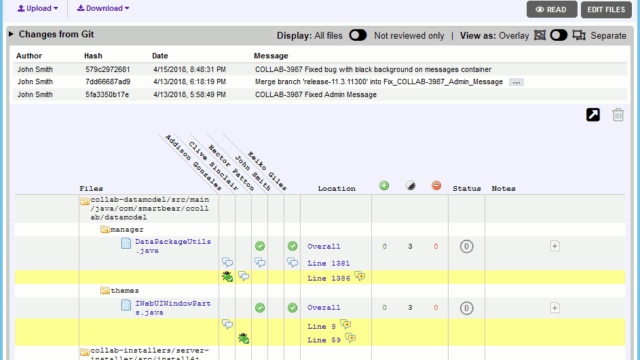This screenshot has width=640, height=360.
Task: Click the red minus deleted-lines column icon
Action: pyautogui.click(x=436, y=186)
